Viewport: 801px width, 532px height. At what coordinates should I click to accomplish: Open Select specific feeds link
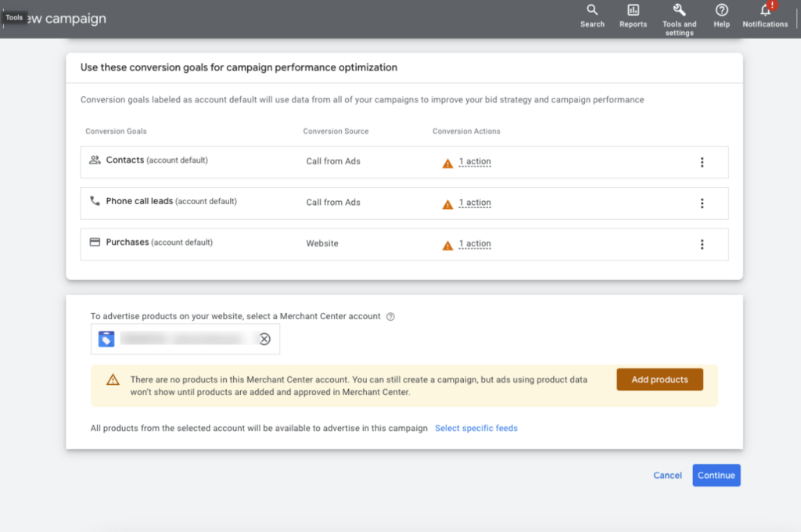[x=476, y=428]
